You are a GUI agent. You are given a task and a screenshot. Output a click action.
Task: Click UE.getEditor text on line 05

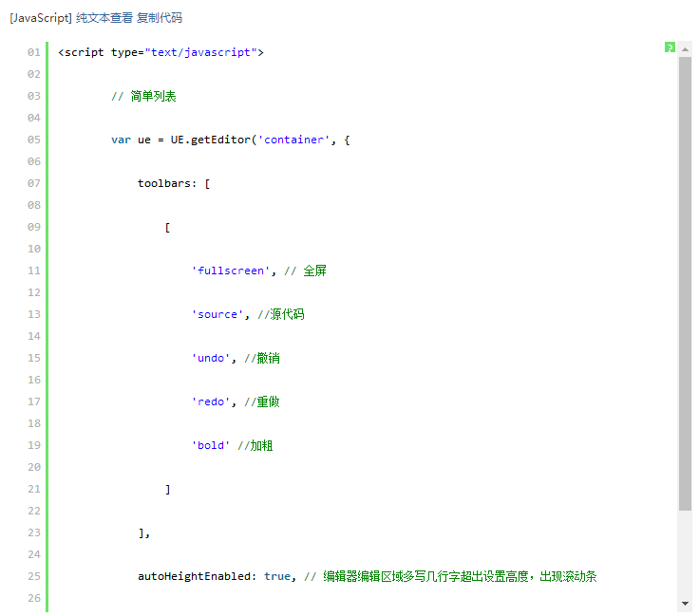[211, 140]
